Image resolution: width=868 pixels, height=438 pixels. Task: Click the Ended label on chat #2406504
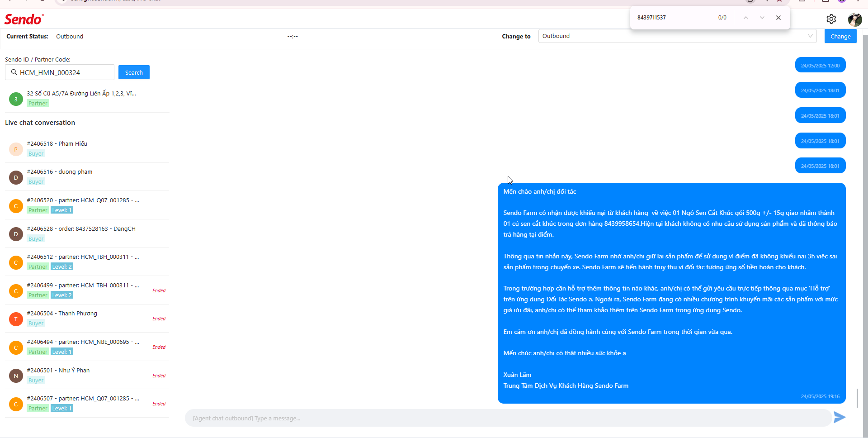tap(159, 319)
